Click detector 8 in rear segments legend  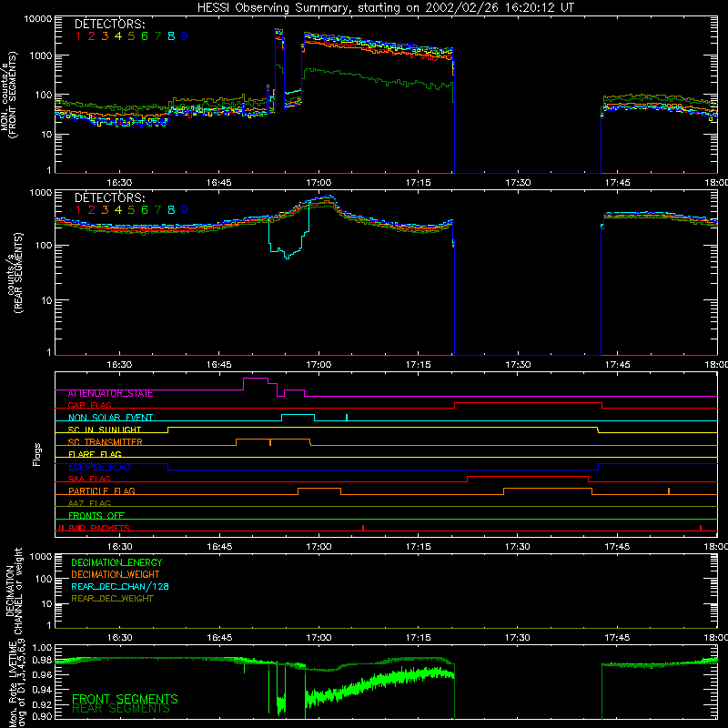(x=171, y=210)
